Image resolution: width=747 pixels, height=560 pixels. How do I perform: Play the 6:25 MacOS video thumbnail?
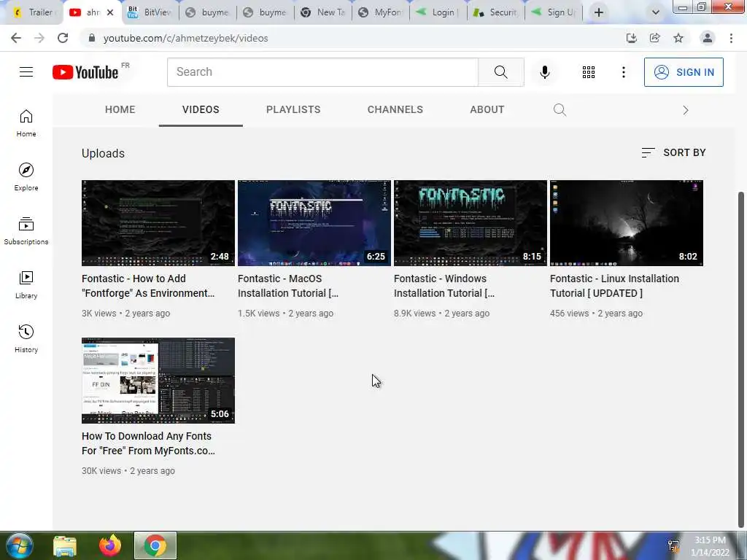pyautogui.click(x=314, y=223)
